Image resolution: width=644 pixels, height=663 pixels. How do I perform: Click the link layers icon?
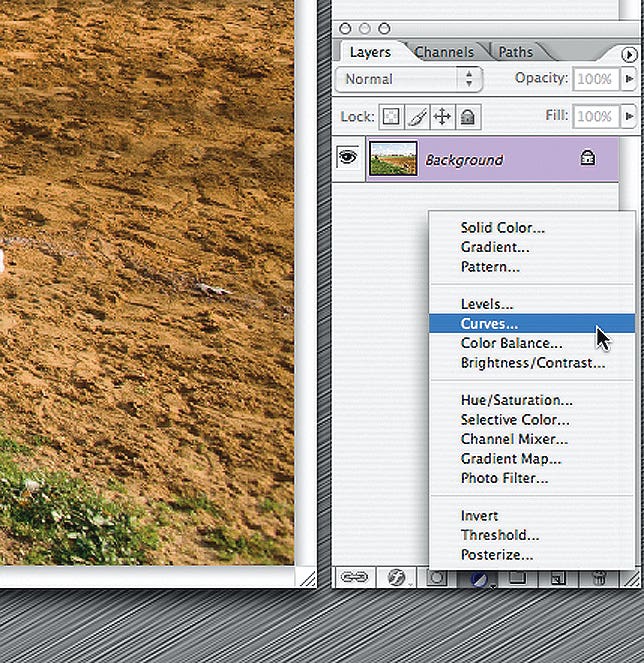(x=354, y=577)
